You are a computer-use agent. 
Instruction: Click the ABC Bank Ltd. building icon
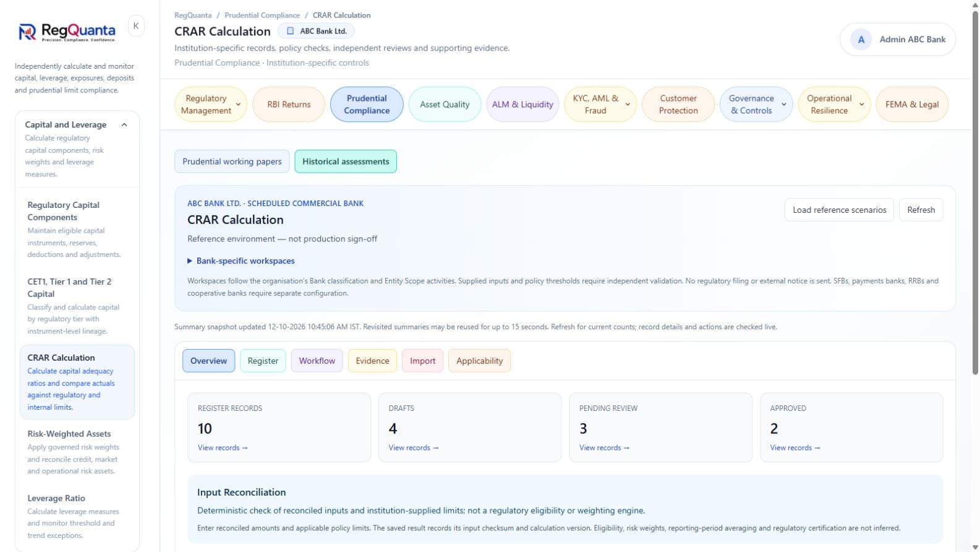[290, 31]
